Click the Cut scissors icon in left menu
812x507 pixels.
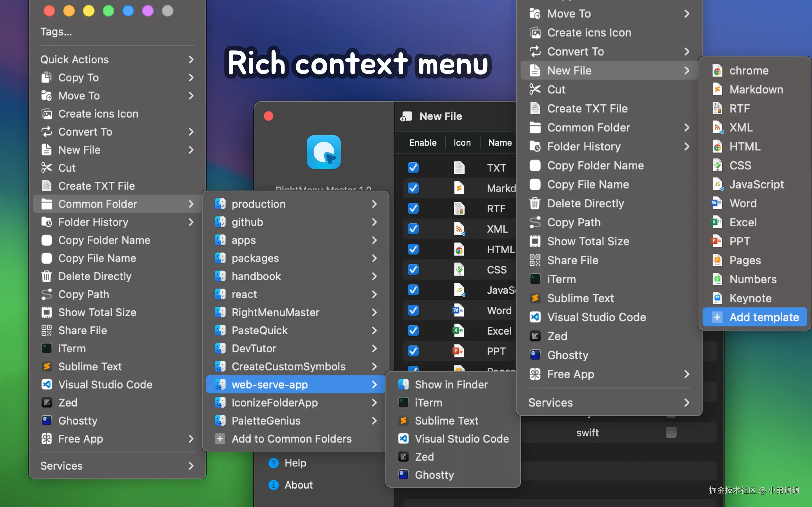47,168
